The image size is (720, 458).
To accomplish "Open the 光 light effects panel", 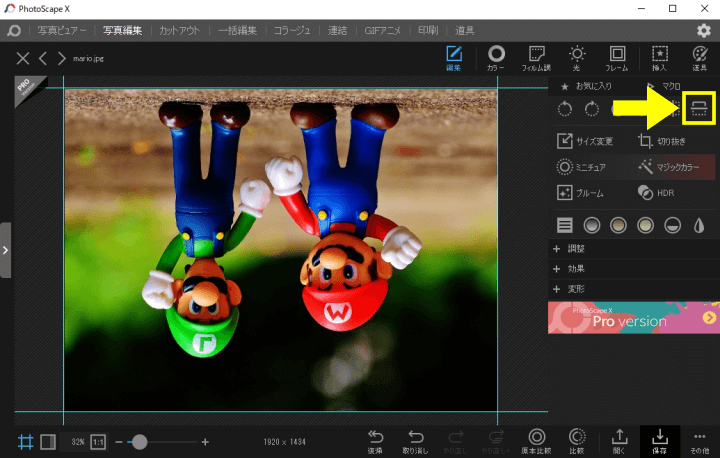I will coord(577,58).
